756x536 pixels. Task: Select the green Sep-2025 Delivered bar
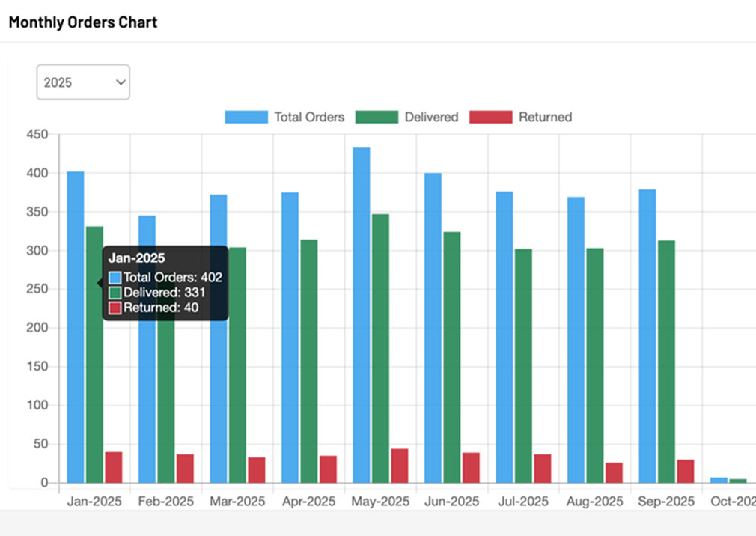pos(666,361)
